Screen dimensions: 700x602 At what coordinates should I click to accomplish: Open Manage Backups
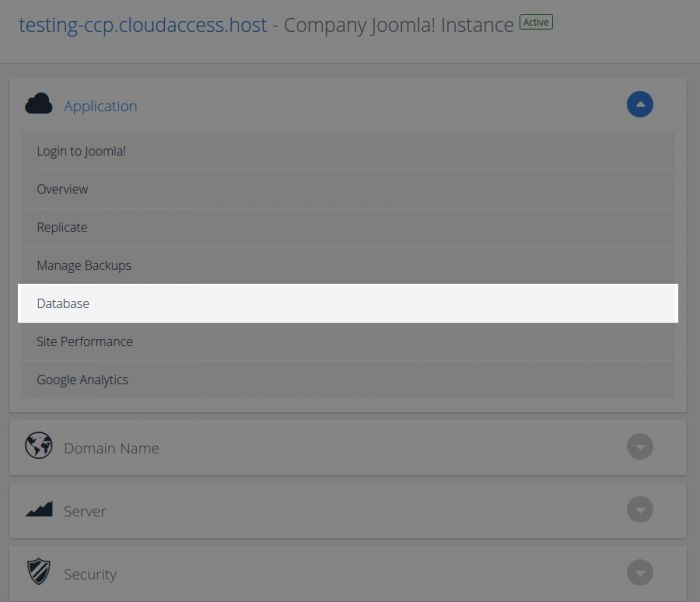click(x=84, y=265)
